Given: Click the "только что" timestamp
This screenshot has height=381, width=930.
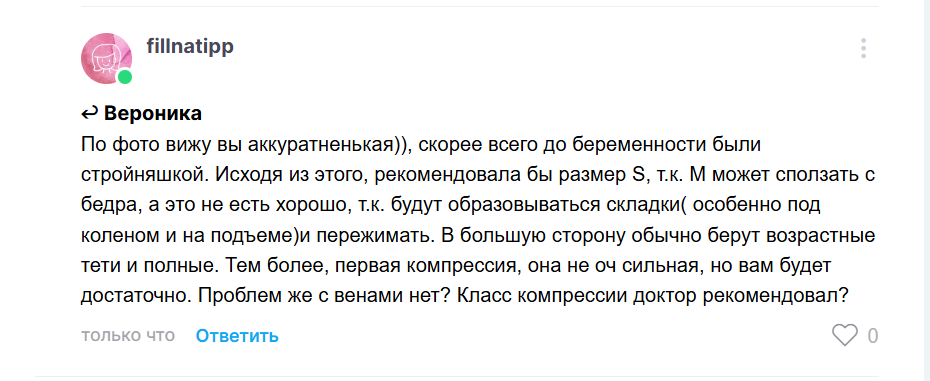Looking at the screenshot, I should 128,335.
